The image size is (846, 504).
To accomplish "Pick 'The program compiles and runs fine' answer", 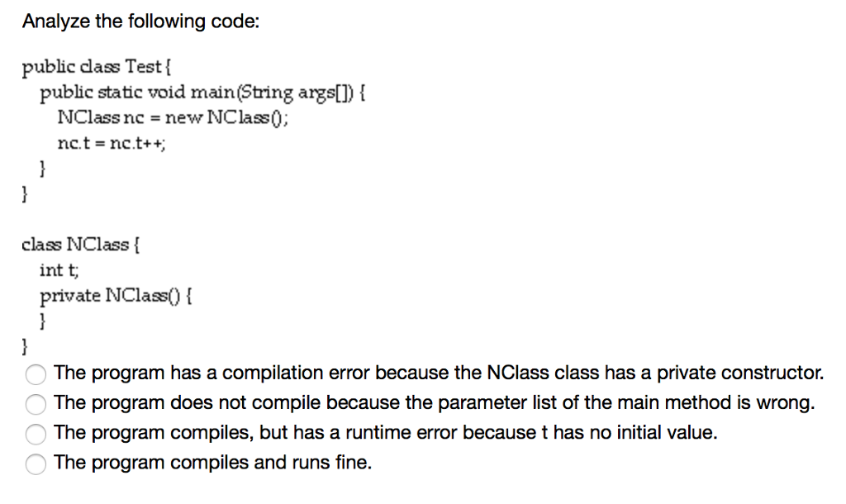I will [x=211, y=463].
